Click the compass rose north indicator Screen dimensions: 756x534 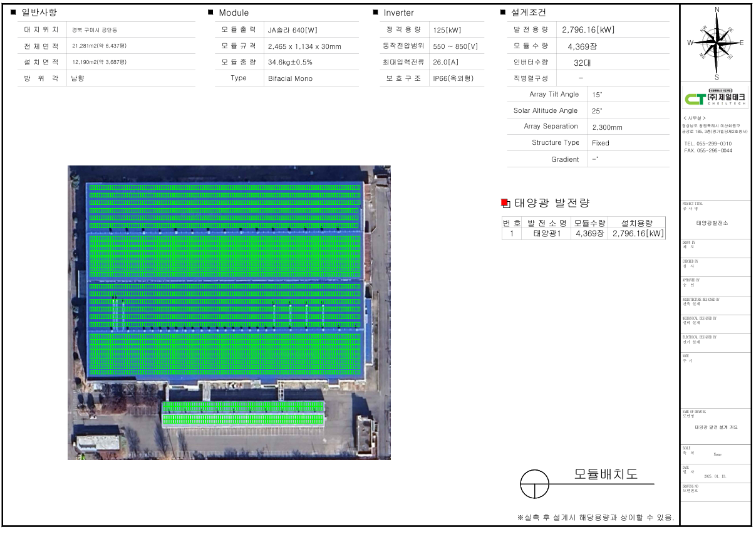[717, 10]
